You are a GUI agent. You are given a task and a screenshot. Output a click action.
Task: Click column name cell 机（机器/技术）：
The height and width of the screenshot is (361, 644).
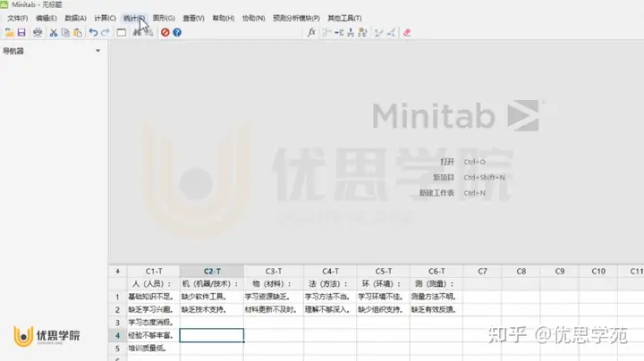pos(212,284)
